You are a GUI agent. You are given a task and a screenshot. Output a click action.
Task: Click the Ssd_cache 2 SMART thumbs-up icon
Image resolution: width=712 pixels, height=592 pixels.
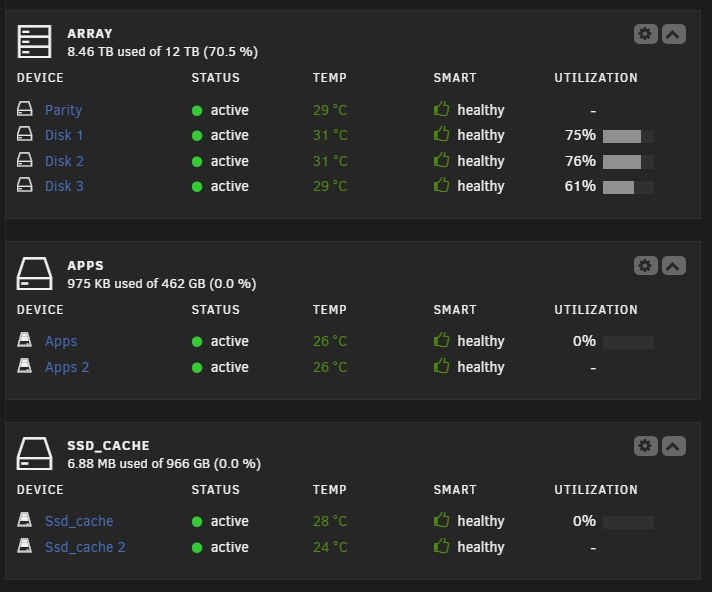coord(442,547)
